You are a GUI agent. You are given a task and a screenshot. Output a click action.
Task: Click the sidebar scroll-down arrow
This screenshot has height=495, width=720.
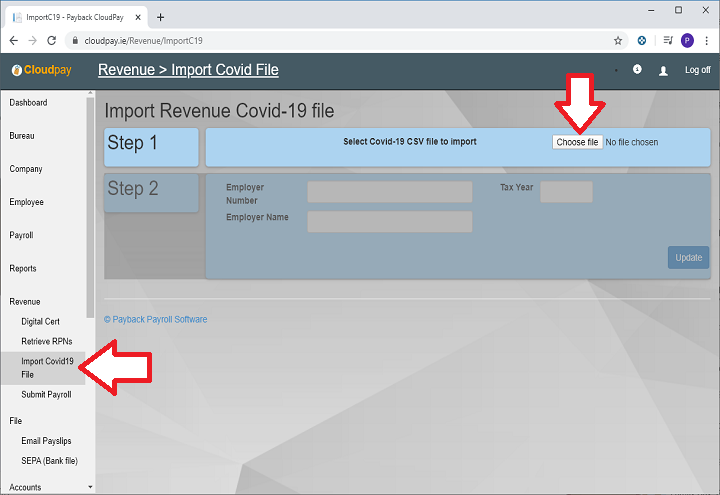[x=91, y=487]
